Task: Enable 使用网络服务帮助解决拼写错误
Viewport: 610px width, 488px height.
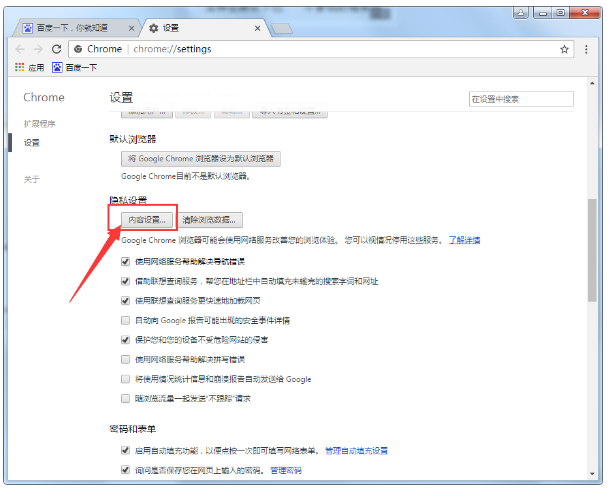Action: pos(125,359)
